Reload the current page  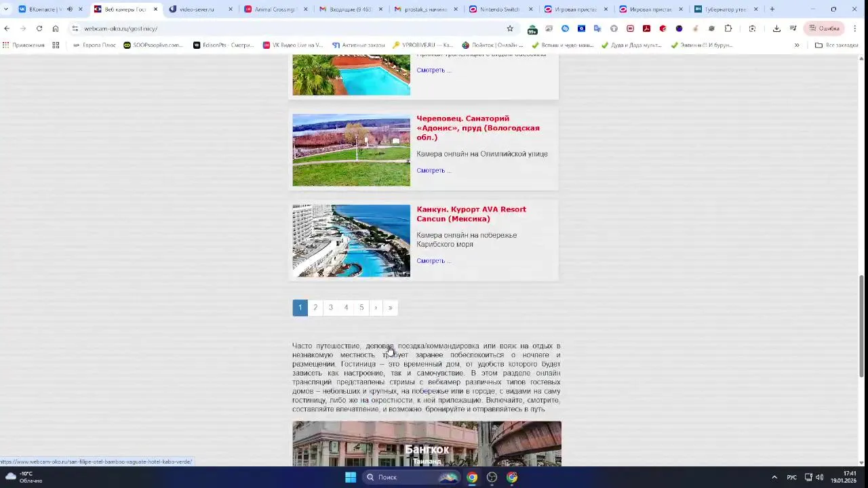pyautogui.click(x=39, y=28)
